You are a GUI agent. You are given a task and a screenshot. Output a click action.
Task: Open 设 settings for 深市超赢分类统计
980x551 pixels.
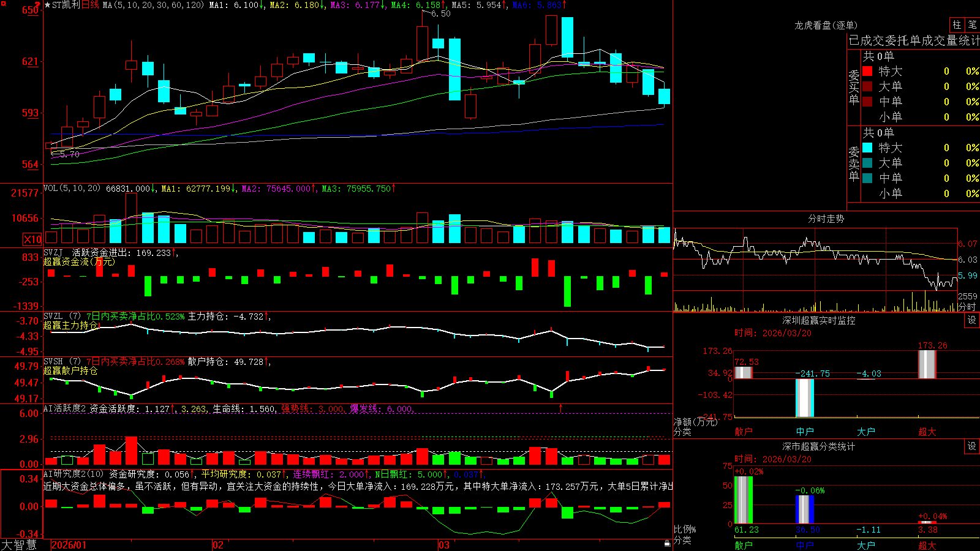tap(972, 447)
